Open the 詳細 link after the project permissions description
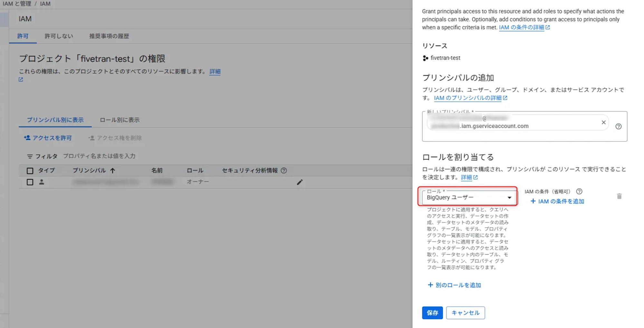Viewport: 644px width, 328px height. tap(215, 71)
